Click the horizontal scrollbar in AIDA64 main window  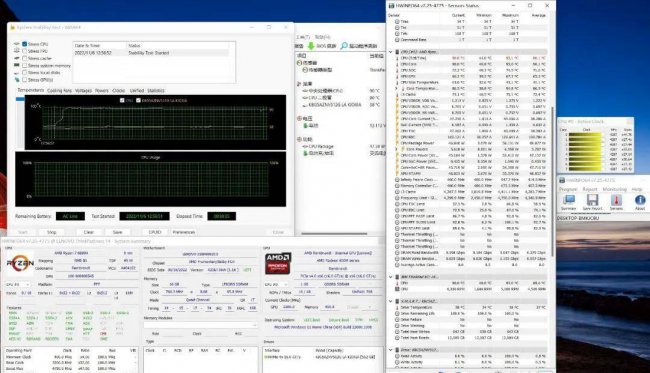tap(334, 234)
